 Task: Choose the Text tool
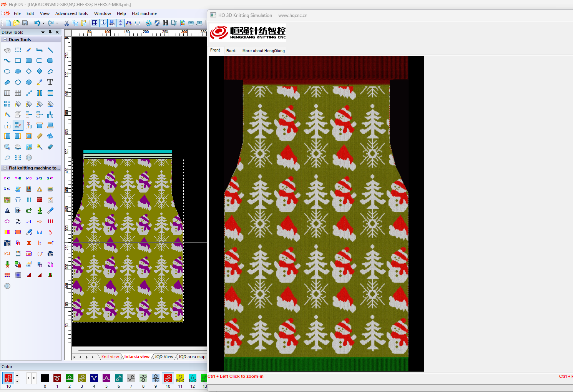tap(50, 82)
